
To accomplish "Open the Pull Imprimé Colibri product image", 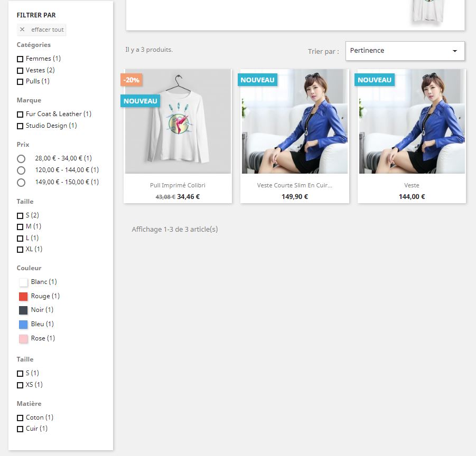I will [x=178, y=121].
